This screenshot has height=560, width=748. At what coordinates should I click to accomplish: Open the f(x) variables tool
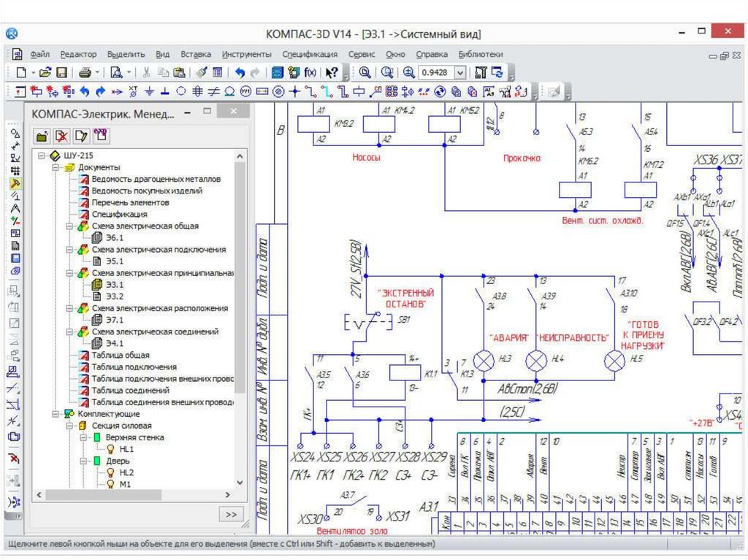pos(311,72)
